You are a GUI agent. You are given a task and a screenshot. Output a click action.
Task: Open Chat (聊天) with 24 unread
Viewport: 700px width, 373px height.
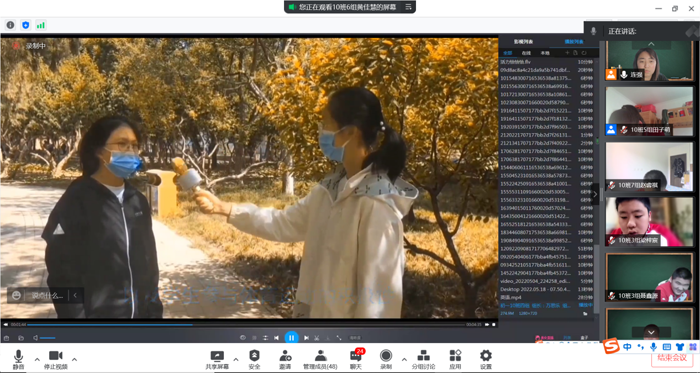pos(356,360)
